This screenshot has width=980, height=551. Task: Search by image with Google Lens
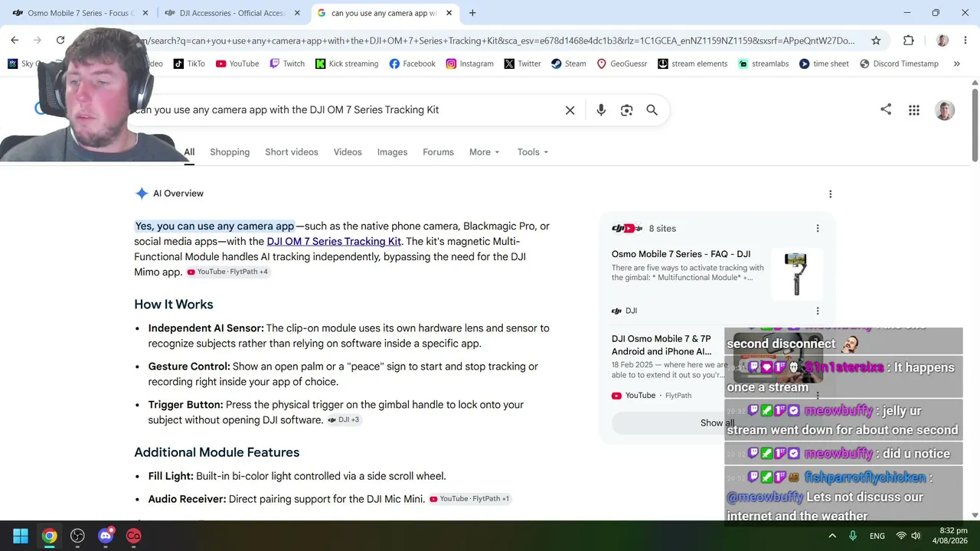(x=627, y=110)
